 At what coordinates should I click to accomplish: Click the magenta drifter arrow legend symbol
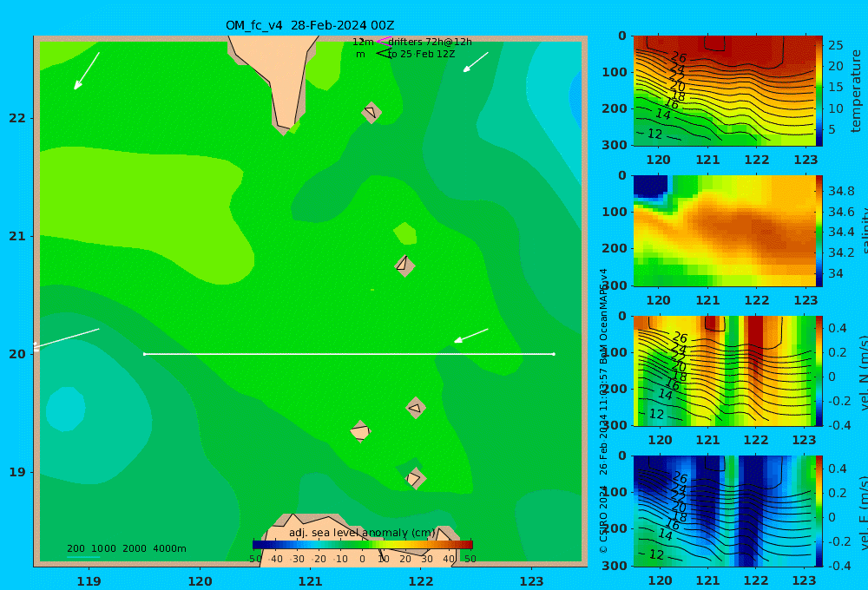click(383, 41)
